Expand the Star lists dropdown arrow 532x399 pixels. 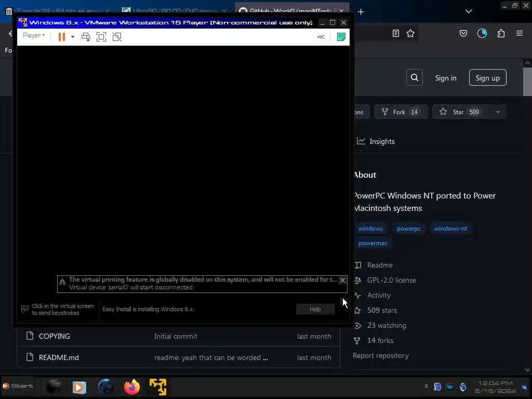pyautogui.click(x=497, y=112)
